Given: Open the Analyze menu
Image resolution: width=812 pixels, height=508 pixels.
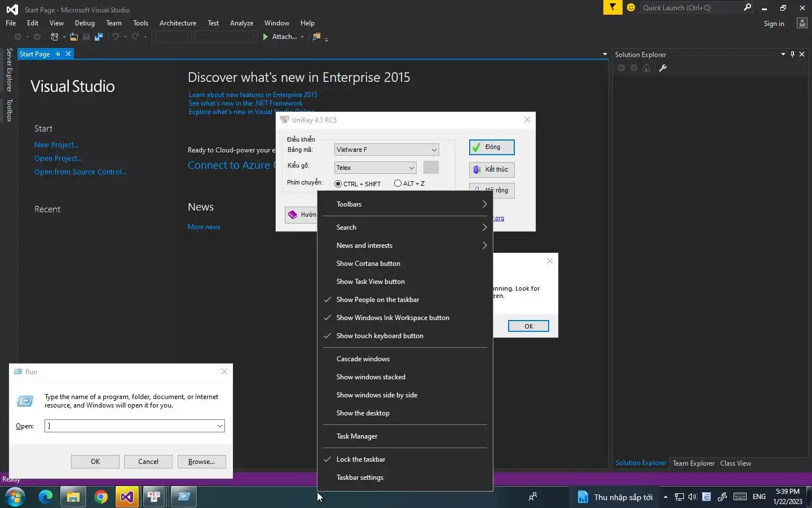Looking at the screenshot, I should 241,23.
